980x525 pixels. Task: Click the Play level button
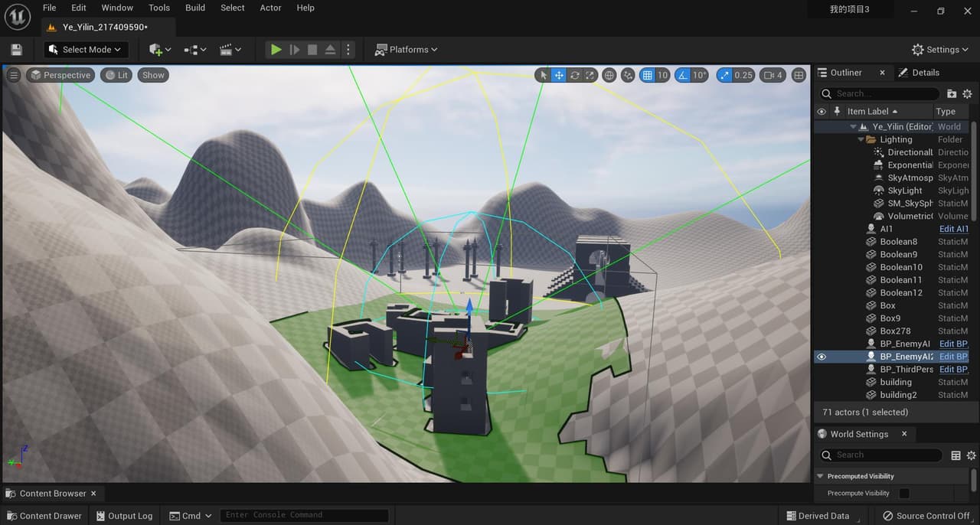click(x=276, y=50)
